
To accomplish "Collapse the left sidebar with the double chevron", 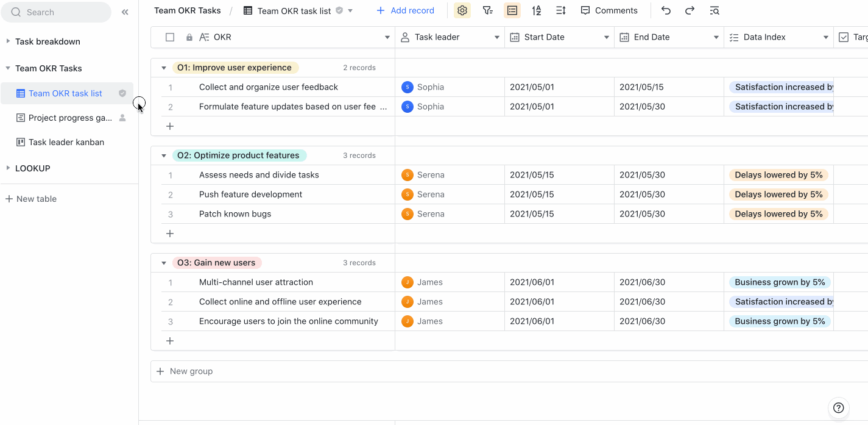I will [x=125, y=10].
